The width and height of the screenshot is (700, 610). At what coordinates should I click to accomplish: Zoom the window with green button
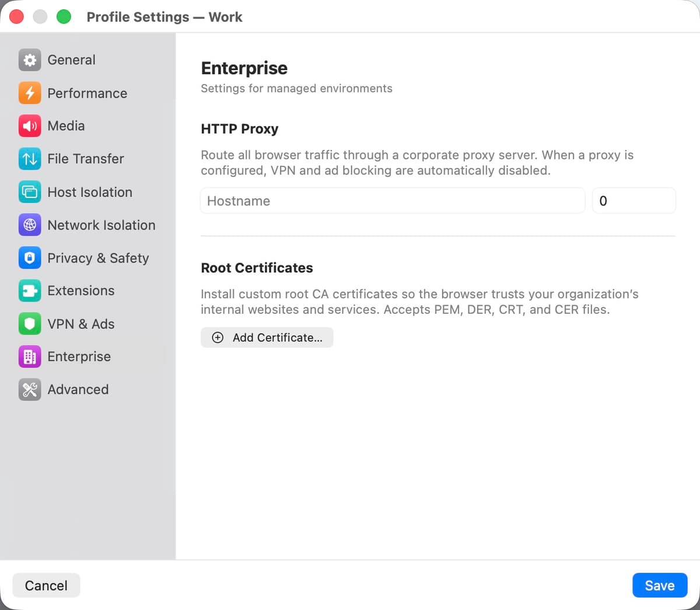tap(64, 17)
